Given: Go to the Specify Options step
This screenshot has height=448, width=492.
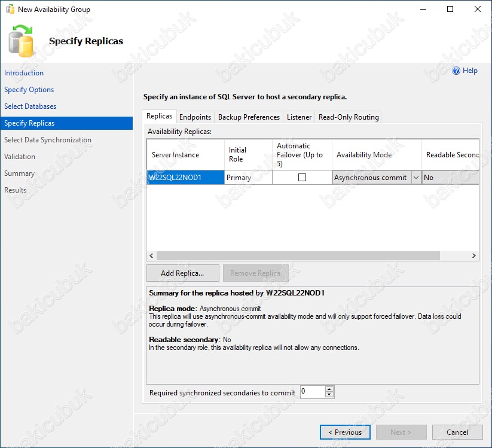Looking at the screenshot, I should pos(29,90).
